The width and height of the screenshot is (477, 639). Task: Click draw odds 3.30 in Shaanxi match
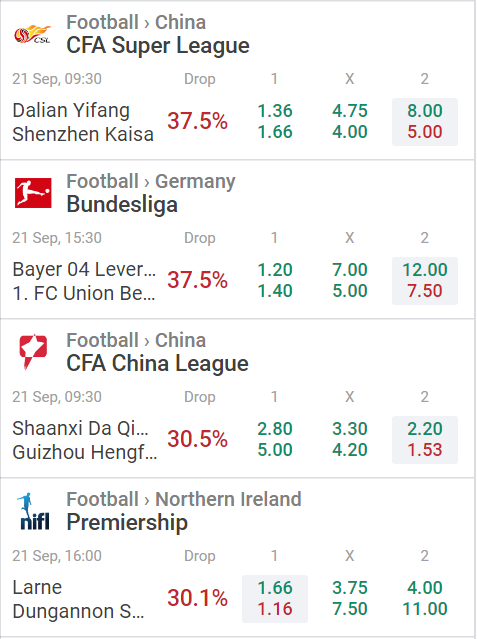pyautogui.click(x=350, y=429)
